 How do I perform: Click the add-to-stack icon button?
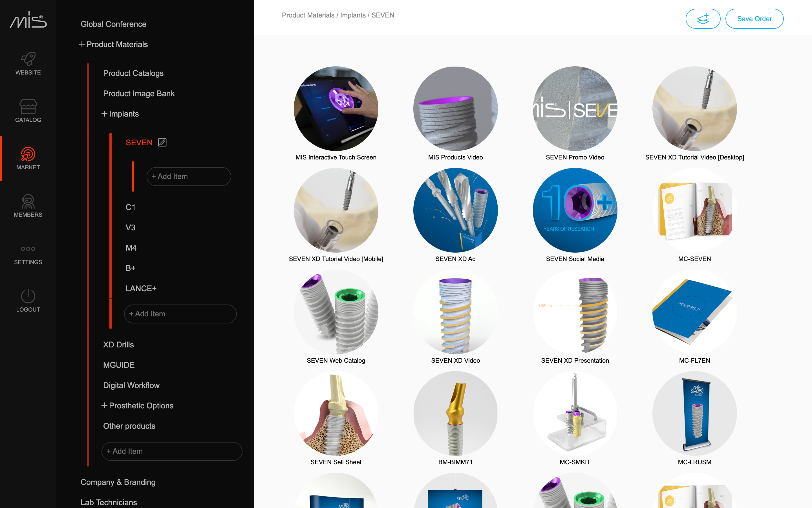coord(703,19)
